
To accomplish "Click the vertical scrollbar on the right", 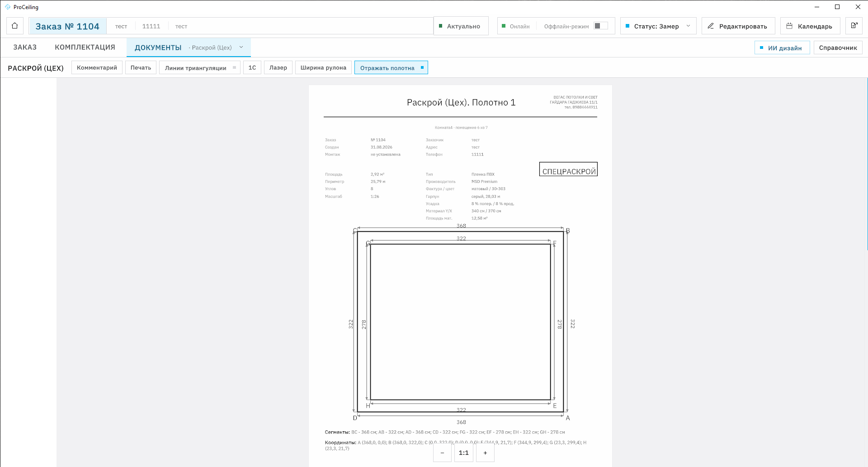I will click(x=866, y=164).
